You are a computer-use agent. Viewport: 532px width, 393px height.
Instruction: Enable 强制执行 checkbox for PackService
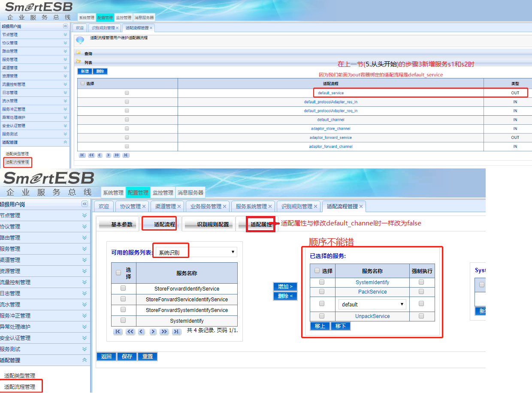(x=421, y=291)
